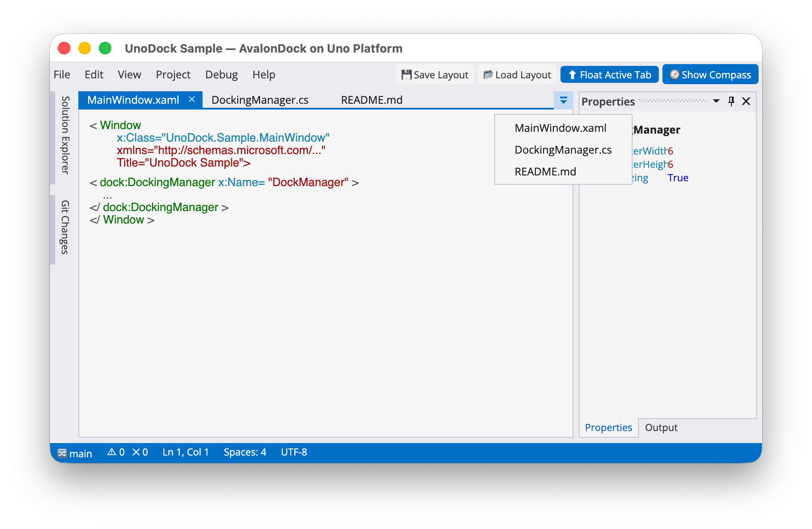Switch to the DockingManager.cs tab

coord(260,100)
